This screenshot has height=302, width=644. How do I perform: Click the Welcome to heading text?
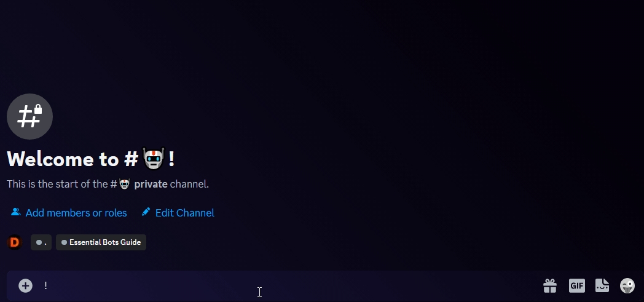click(x=61, y=159)
